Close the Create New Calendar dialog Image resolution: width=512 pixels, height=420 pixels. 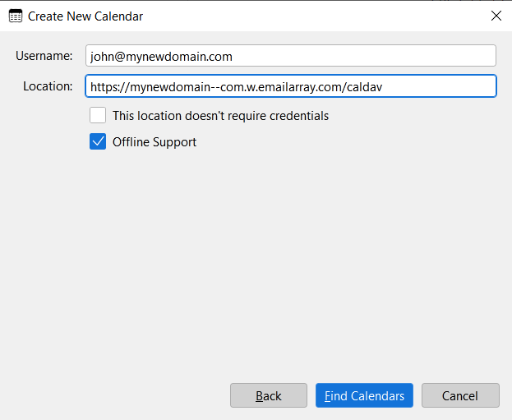(x=496, y=16)
